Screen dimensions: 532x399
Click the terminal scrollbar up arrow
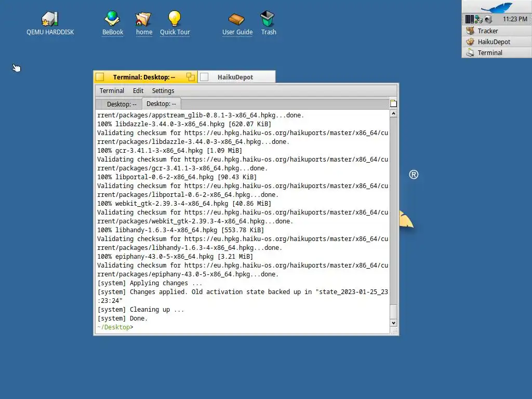click(x=393, y=114)
